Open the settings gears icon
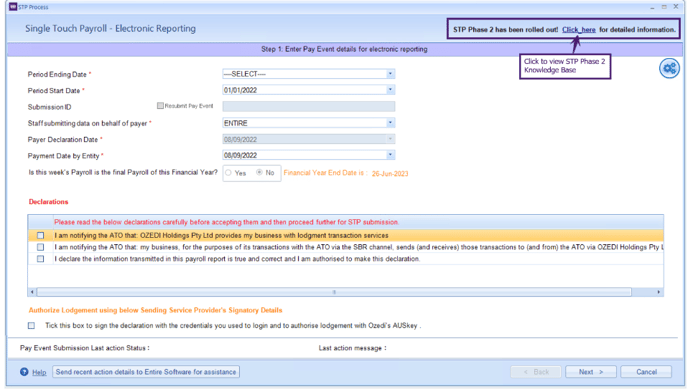Screen dimensions: 688x389 (x=669, y=68)
